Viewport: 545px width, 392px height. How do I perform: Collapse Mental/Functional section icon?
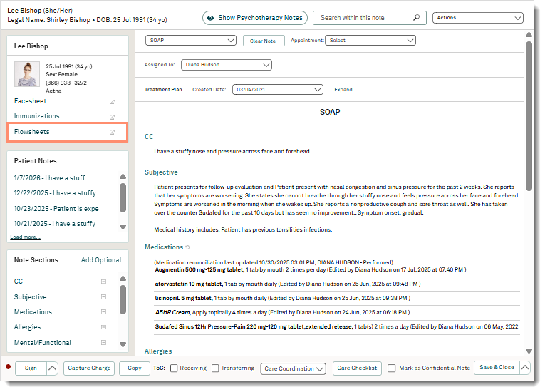[103, 342]
